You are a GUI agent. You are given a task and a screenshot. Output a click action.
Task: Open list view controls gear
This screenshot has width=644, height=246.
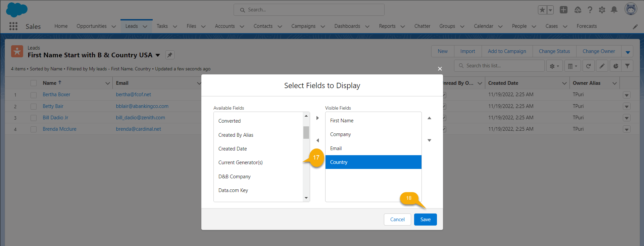554,66
